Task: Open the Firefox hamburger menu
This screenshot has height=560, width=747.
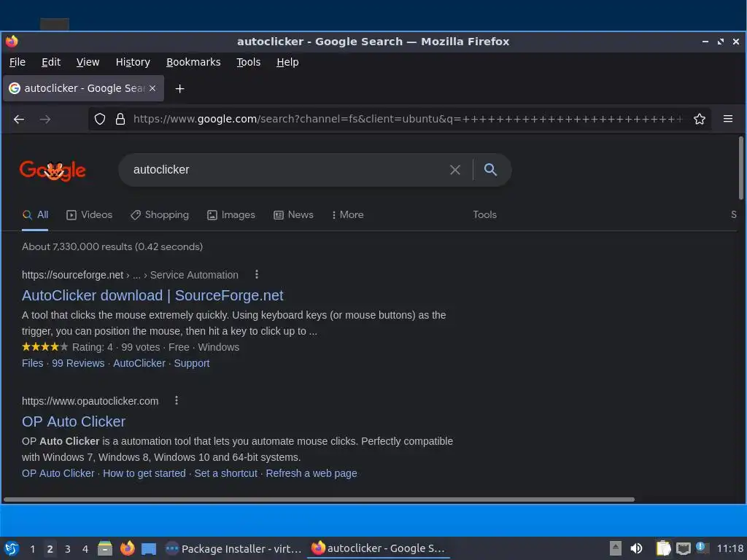Action: (728, 119)
